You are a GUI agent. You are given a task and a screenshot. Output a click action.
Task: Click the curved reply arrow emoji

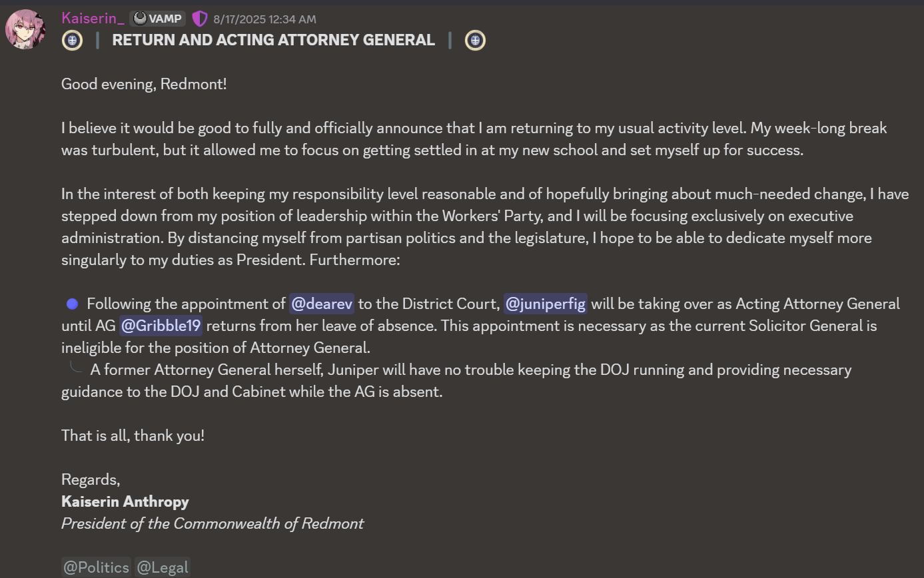76,368
